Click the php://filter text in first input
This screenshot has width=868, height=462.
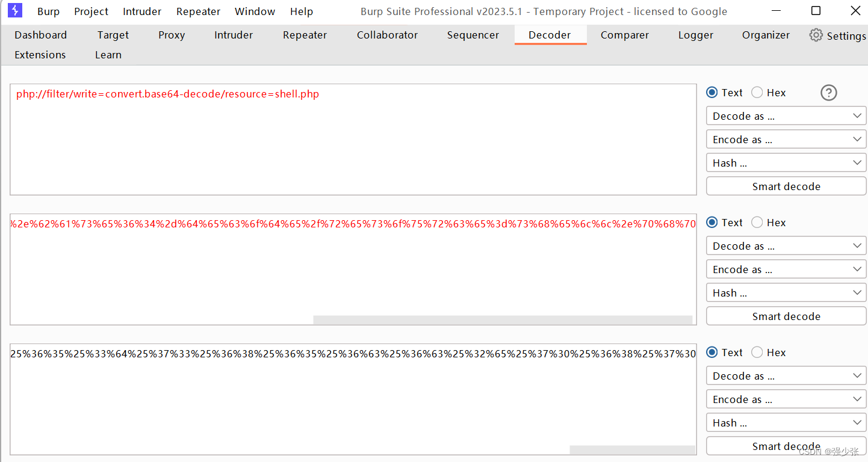click(167, 94)
